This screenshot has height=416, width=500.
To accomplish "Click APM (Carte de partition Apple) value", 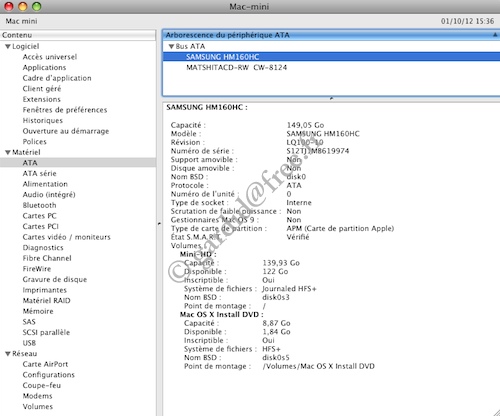I will pos(340,229).
